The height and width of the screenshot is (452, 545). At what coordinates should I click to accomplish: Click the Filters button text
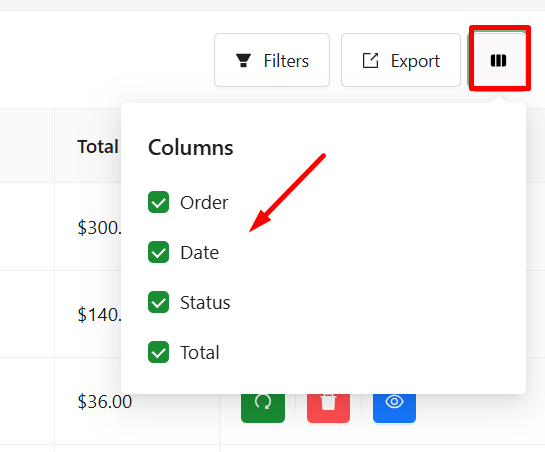coord(286,61)
